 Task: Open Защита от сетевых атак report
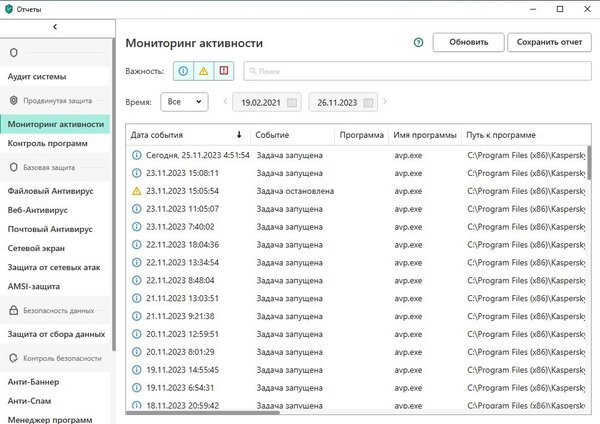[x=54, y=267]
